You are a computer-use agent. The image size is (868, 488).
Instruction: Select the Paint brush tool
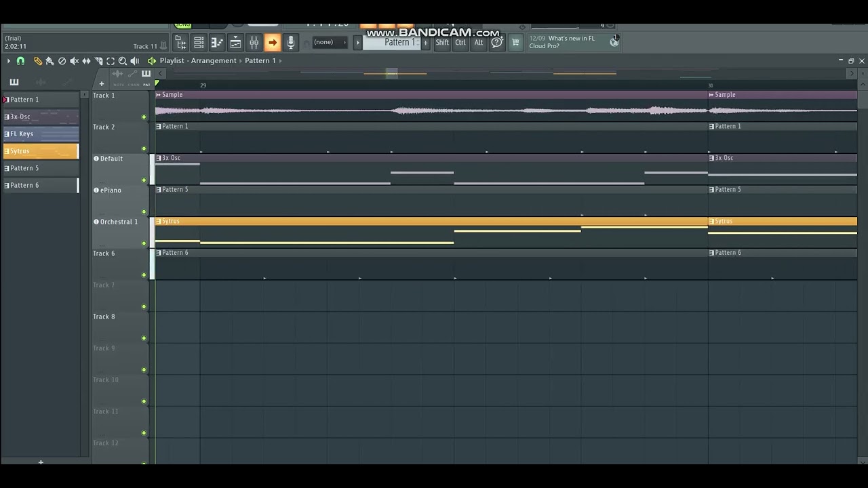point(50,61)
